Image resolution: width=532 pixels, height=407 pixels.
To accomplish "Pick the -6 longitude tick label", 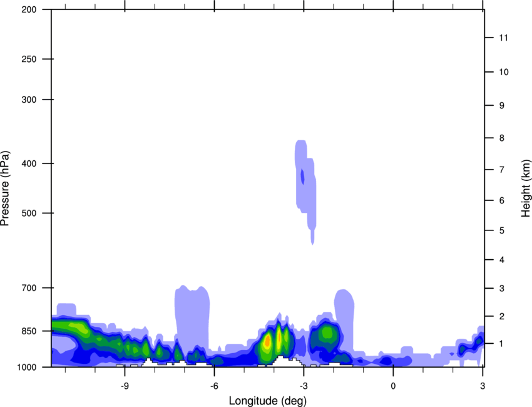I will [x=214, y=386].
